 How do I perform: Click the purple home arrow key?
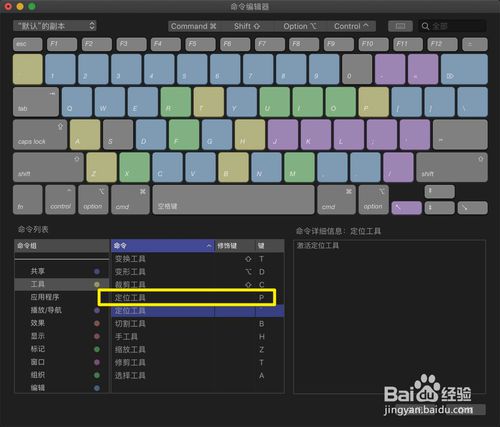point(406,208)
